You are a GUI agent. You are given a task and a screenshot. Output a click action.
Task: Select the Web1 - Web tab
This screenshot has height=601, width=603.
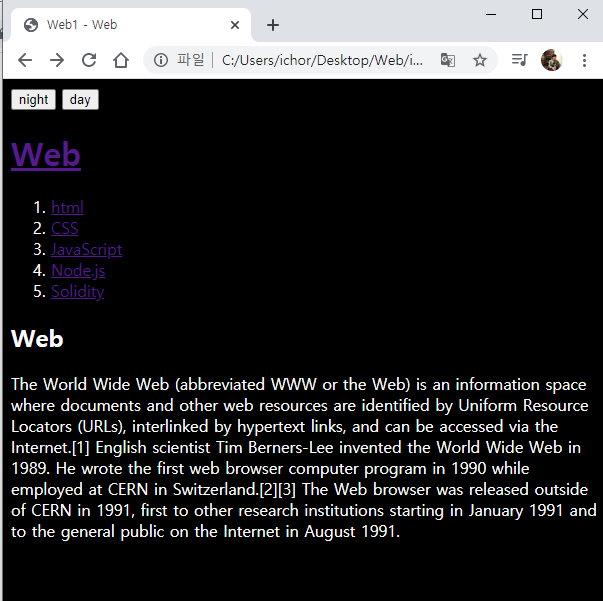(x=131, y=25)
